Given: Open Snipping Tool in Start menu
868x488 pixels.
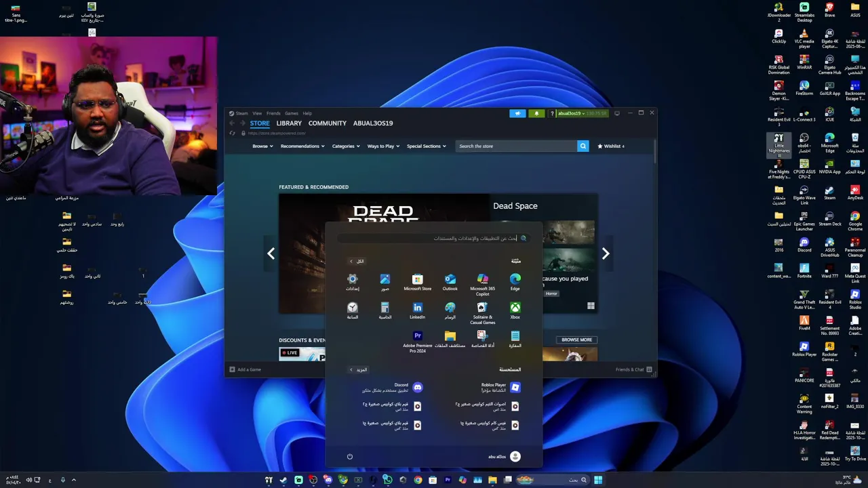Looking at the screenshot, I should [x=483, y=340].
